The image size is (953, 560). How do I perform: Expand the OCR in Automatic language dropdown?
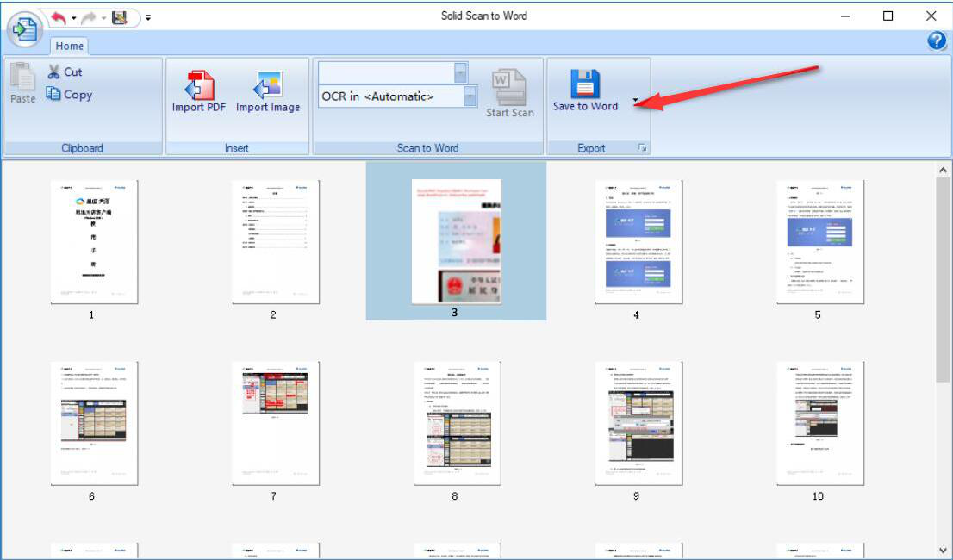coord(470,96)
